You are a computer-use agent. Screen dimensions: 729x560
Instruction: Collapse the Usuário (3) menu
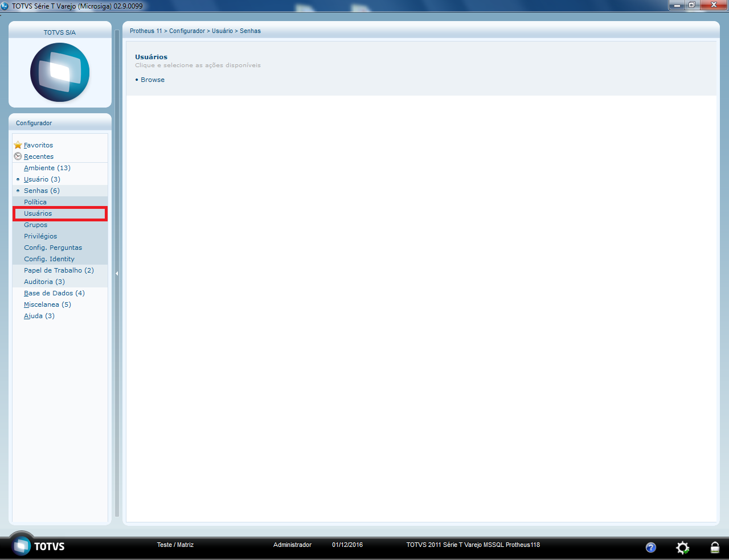click(42, 179)
